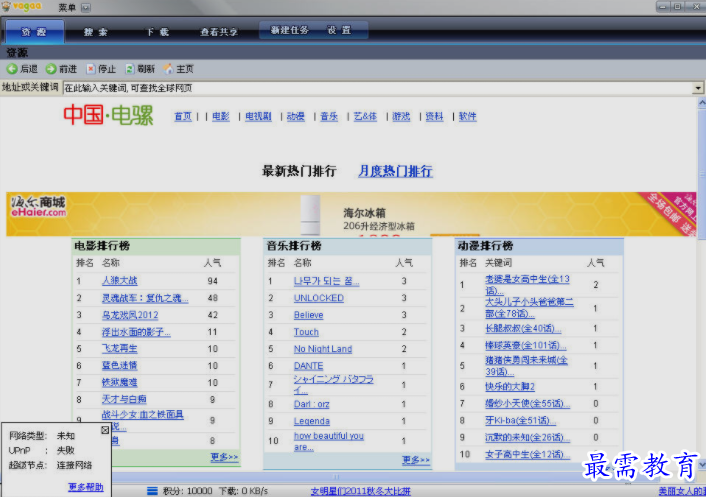The height and width of the screenshot is (497, 706).
Task: Switch to the 下载 tab
Action: coord(157,32)
